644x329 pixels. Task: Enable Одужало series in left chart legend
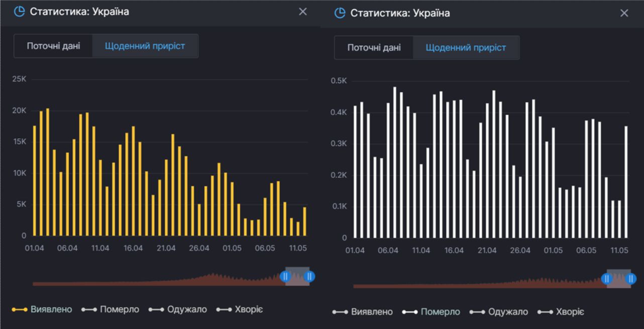(x=178, y=309)
